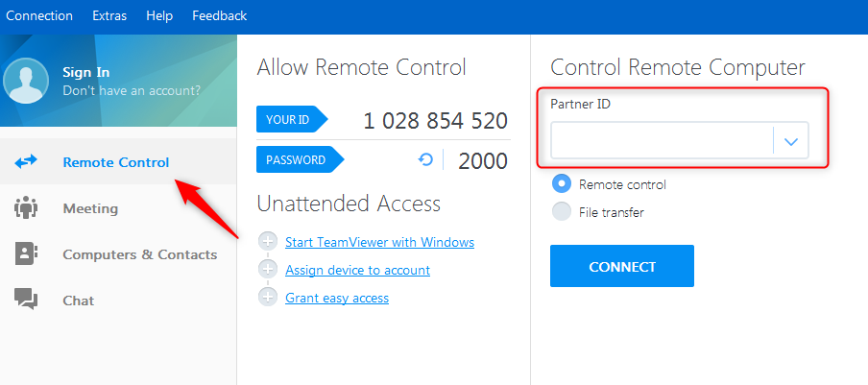
Task: Click plus icon beside Assign device to account
Action: 268,270
